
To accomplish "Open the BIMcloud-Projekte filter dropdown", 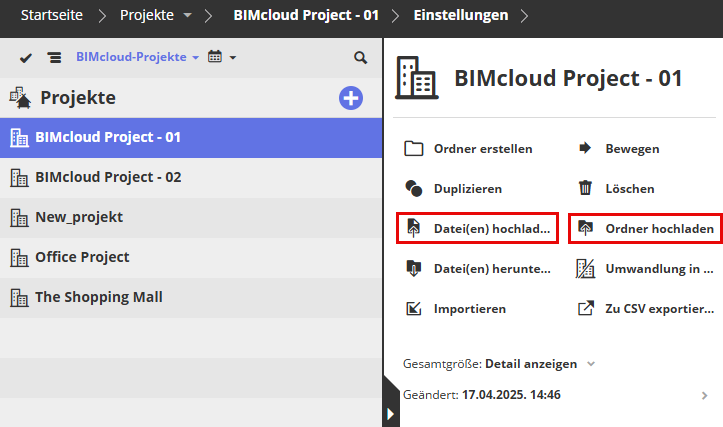I will pos(137,57).
